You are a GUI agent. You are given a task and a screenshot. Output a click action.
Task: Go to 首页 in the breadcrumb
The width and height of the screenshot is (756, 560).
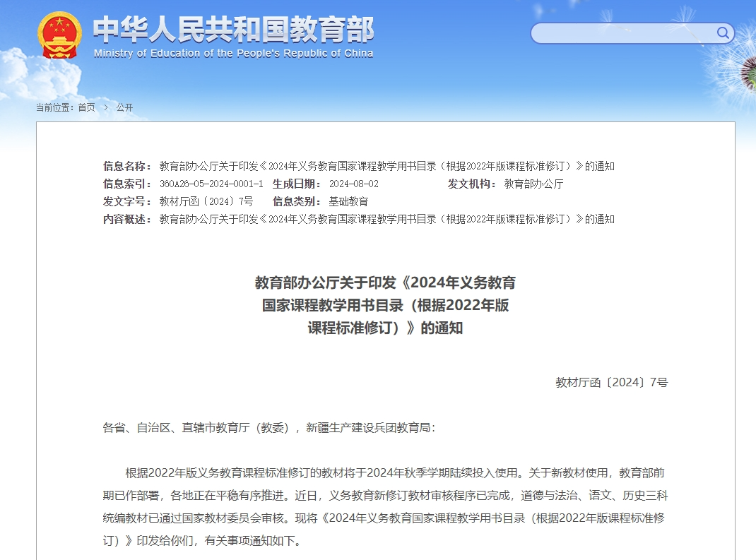[86, 107]
